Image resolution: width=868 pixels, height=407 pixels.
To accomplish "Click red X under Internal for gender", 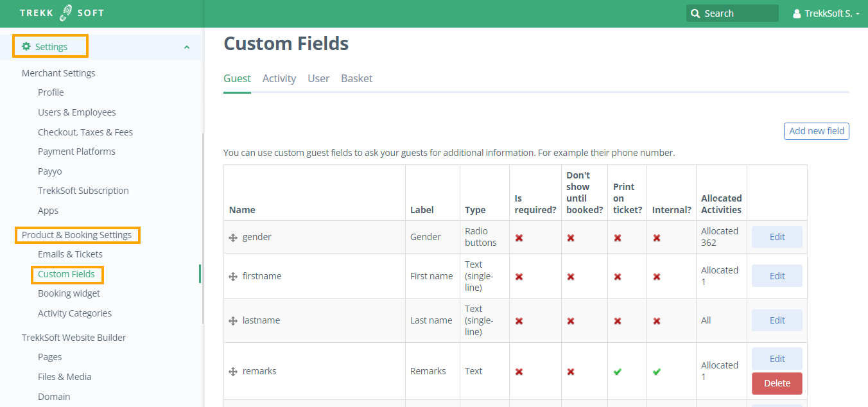I will pyautogui.click(x=657, y=238).
